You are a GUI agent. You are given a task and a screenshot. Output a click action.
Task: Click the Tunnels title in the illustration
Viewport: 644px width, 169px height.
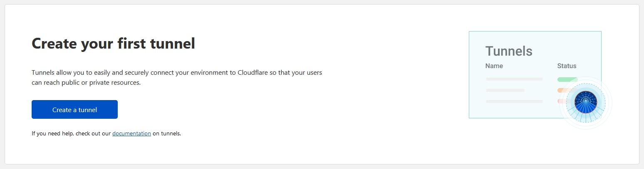click(x=508, y=51)
